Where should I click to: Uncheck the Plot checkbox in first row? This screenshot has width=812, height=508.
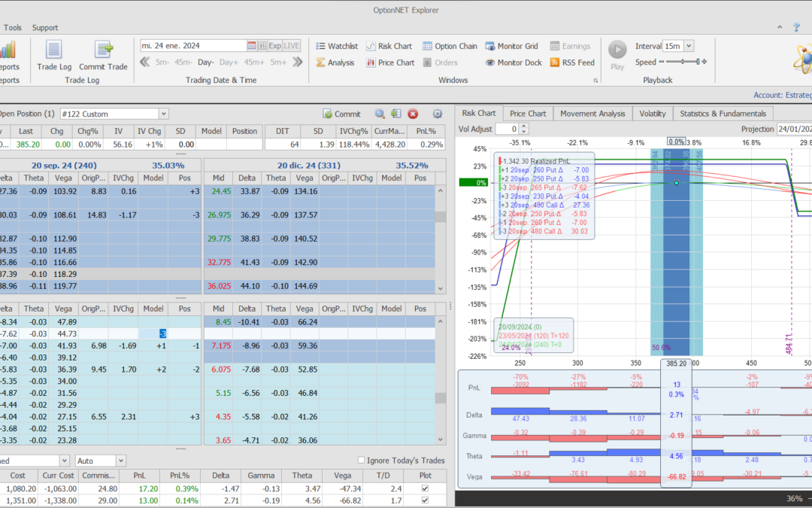point(426,488)
